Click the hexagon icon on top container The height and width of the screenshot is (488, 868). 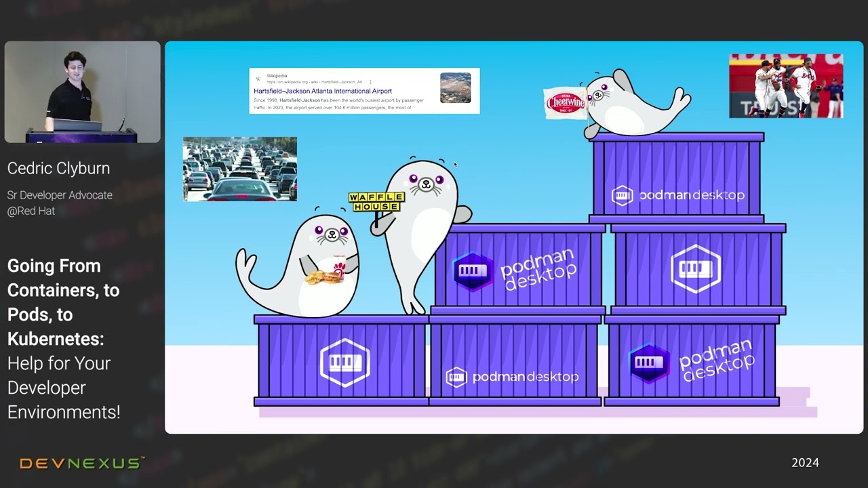[x=622, y=196]
